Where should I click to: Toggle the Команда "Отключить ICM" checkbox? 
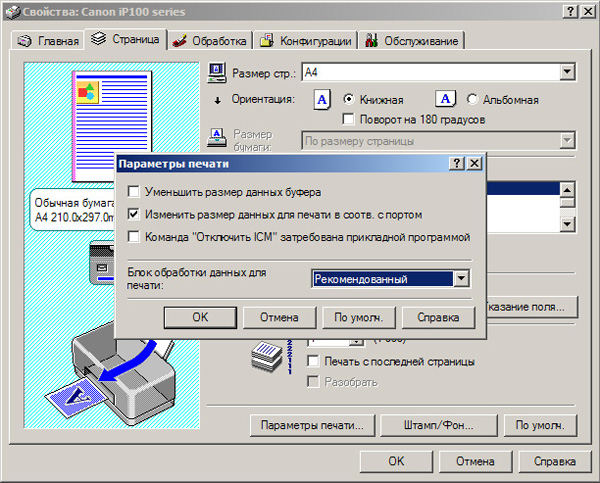click(134, 237)
